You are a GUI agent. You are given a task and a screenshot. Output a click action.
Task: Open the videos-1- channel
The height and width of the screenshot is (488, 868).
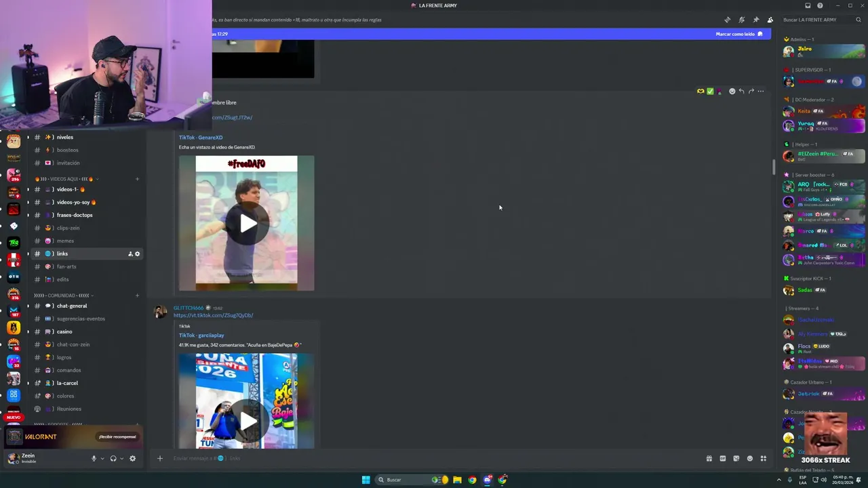click(x=87, y=189)
